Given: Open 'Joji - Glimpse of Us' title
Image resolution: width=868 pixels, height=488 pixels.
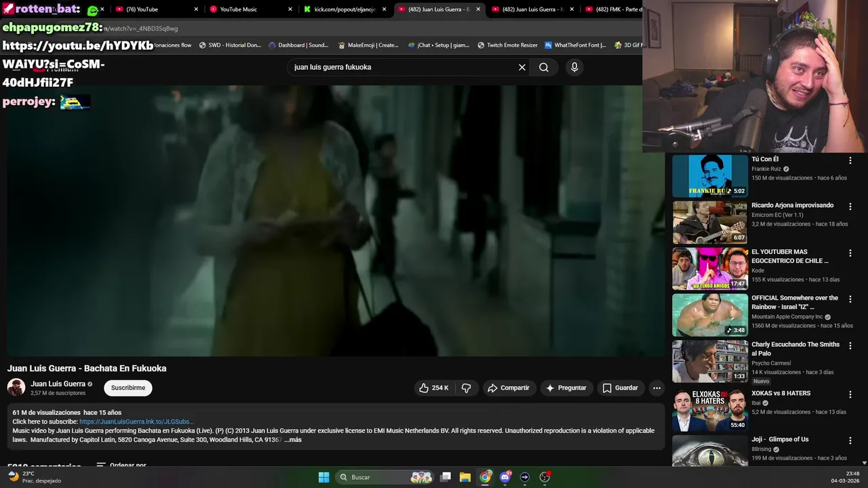Looking at the screenshot, I should coord(780,439).
